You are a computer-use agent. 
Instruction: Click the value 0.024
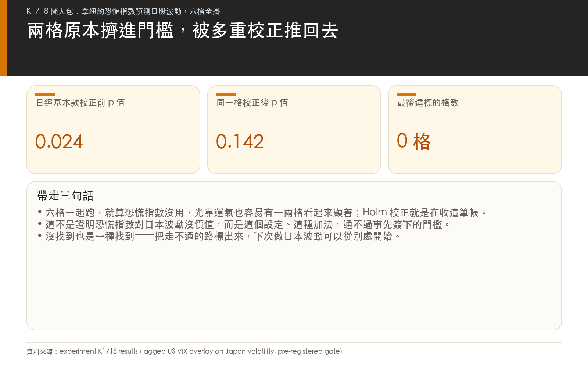[59, 142]
